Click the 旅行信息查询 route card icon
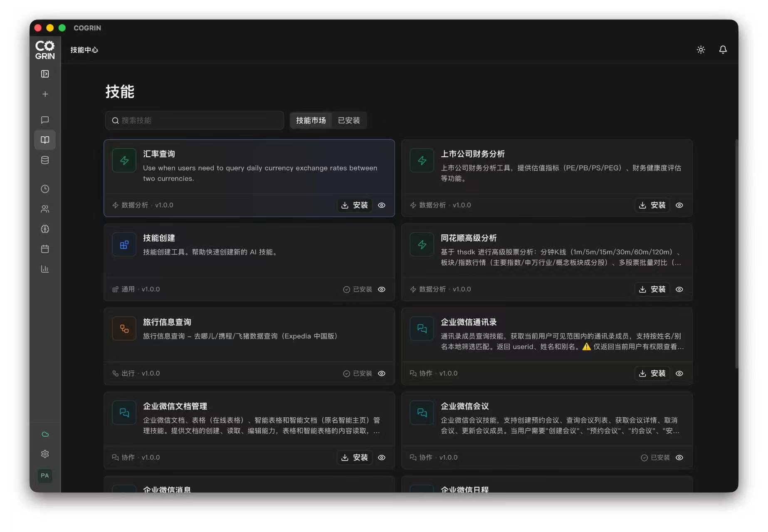Image resolution: width=768 pixels, height=532 pixels. click(124, 328)
